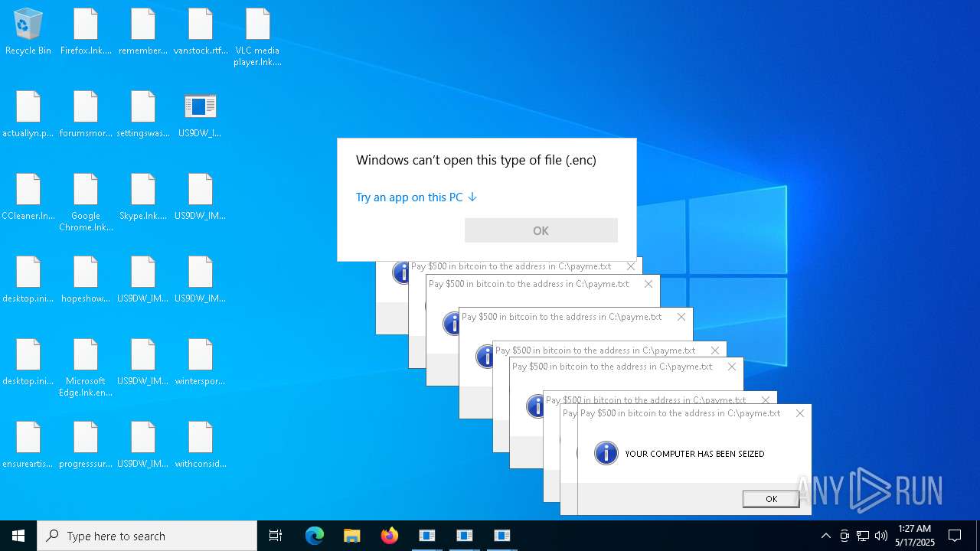Image resolution: width=980 pixels, height=551 pixels.
Task: Switch to the first running ransomware taskbar window
Action: click(x=427, y=536)
